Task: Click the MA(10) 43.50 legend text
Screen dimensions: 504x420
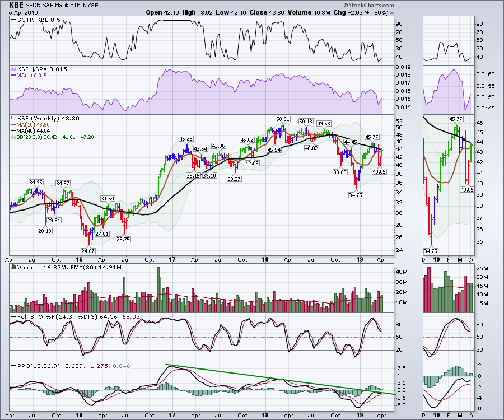Action: pyautogui.click(x=34, y=124)
